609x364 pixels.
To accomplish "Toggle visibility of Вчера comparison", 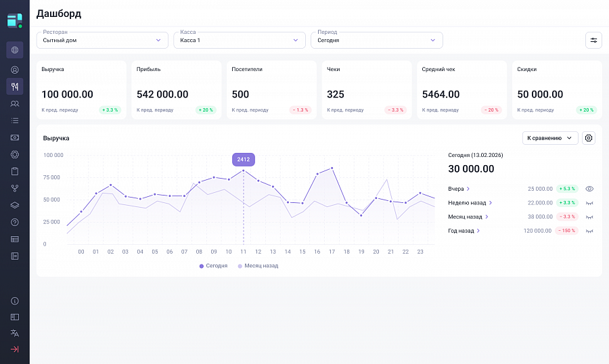I will tap(589, 189).
